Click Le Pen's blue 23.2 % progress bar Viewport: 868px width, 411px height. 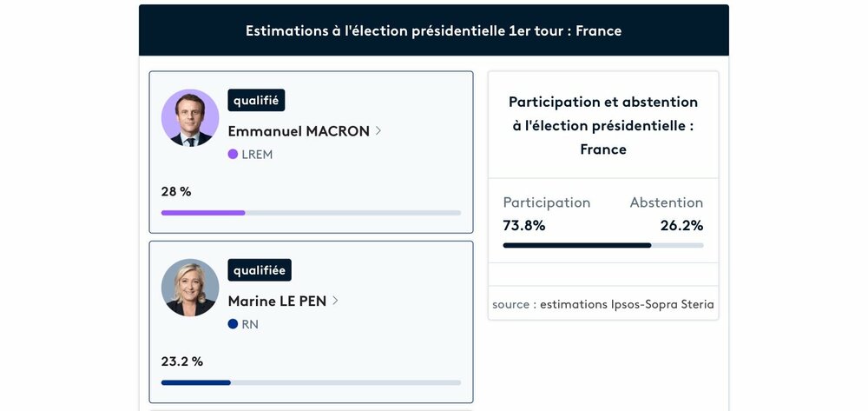[196, 382]
